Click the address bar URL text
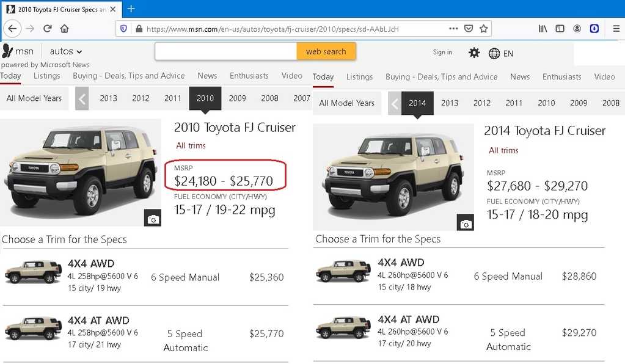The width and height of the screenshot is (625, 364). tap(272, 29)
